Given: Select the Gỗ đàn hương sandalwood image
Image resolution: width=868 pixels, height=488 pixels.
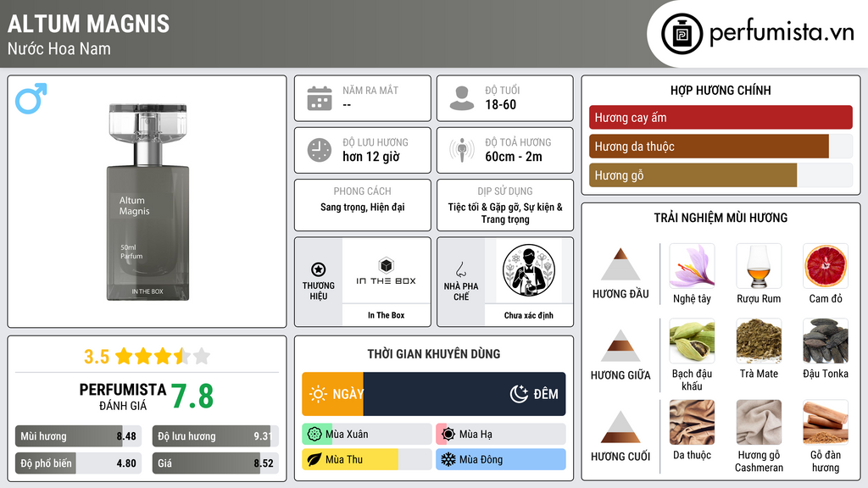Looking at the screenshot, I should click(x=826, y=423).
